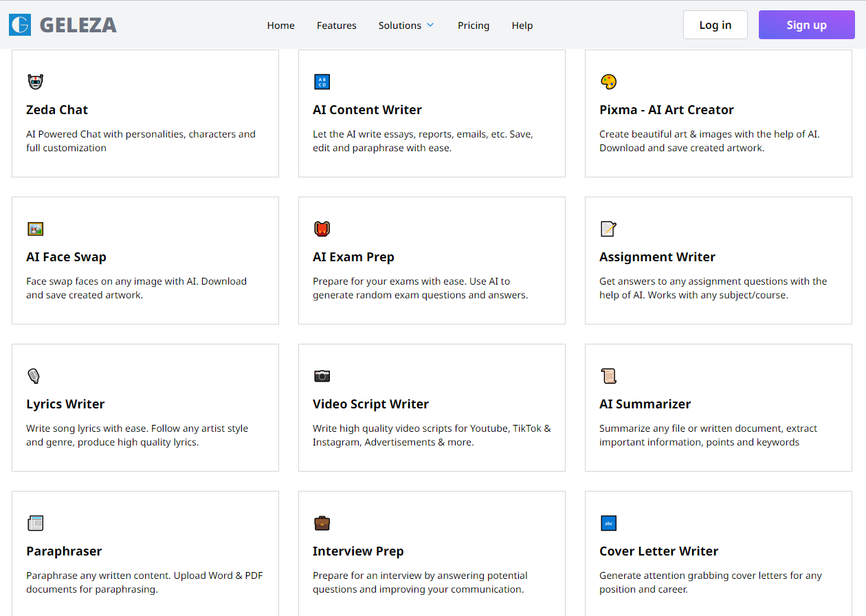Open the Cover Letter Writer heading
This screenshot has width=866, height=616.
click(x=658, y=551)
